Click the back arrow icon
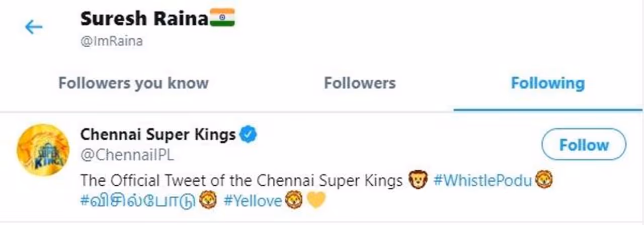Viewport: 644px width, 225px height. pos(34,27)
